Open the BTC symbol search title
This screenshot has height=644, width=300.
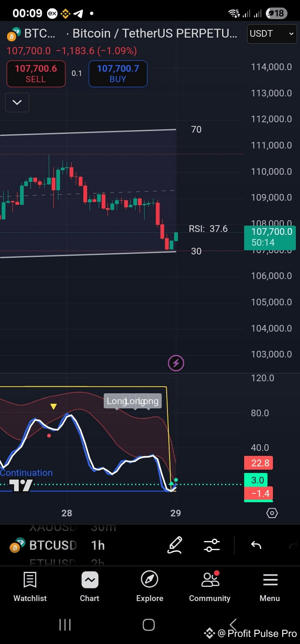40,33
